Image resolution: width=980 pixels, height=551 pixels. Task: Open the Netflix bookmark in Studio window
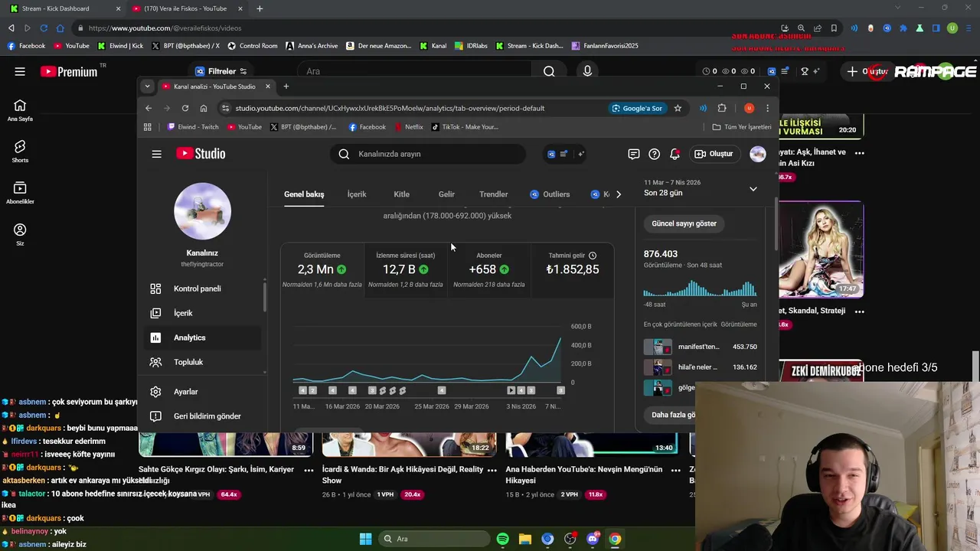pyautogui.click(x=409, y=127)
